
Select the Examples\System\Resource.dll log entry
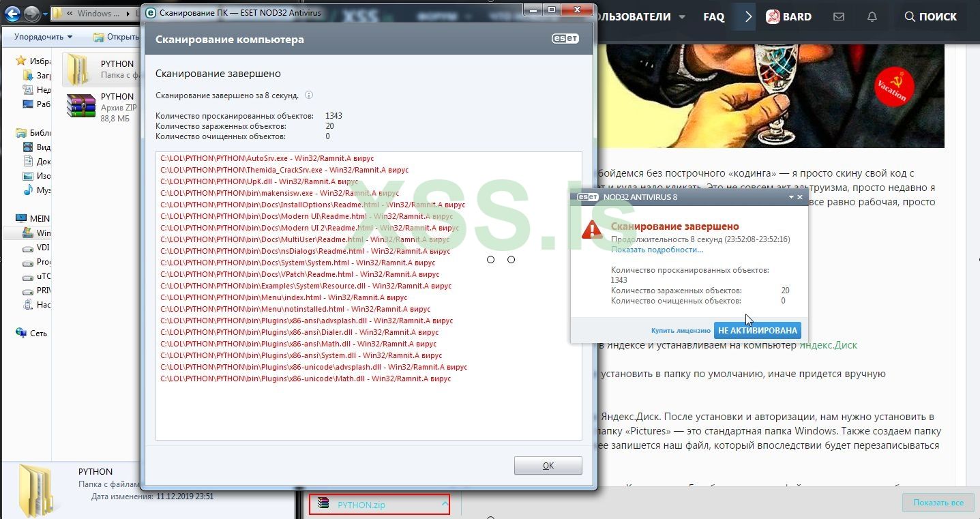[x=306, y=286]
